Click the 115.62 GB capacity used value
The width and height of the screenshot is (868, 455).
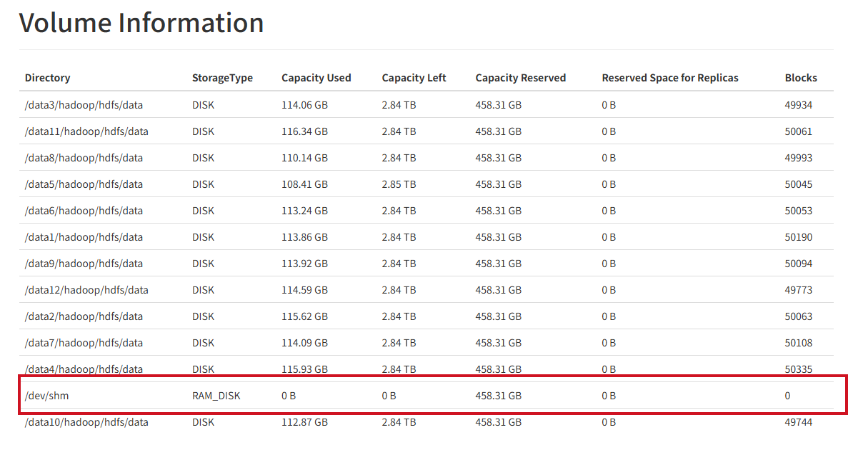tap(304, 316)
